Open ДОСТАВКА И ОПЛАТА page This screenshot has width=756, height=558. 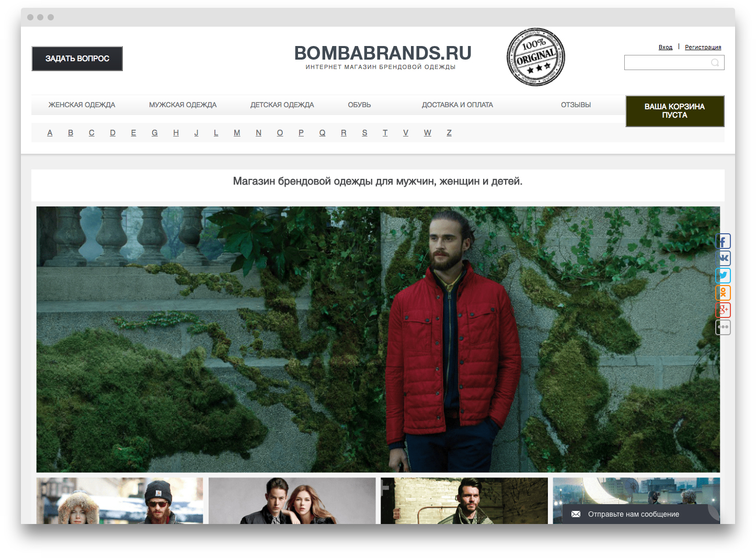tap(457, 105)
